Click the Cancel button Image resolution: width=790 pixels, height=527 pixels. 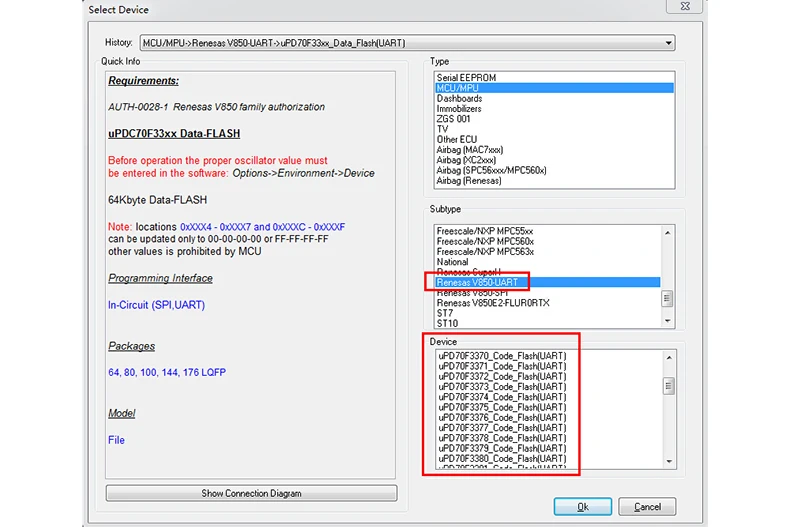coord(647,507)
